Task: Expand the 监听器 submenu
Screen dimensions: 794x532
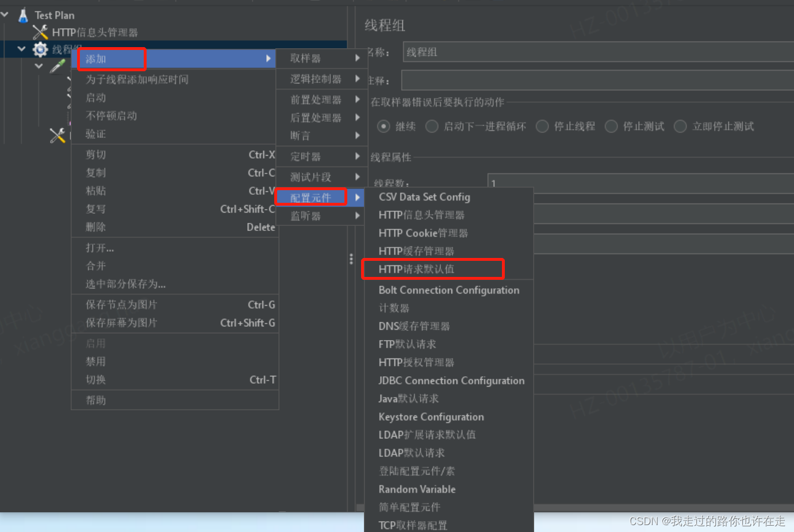Action: pyautogui.click(x=320, y=216)
